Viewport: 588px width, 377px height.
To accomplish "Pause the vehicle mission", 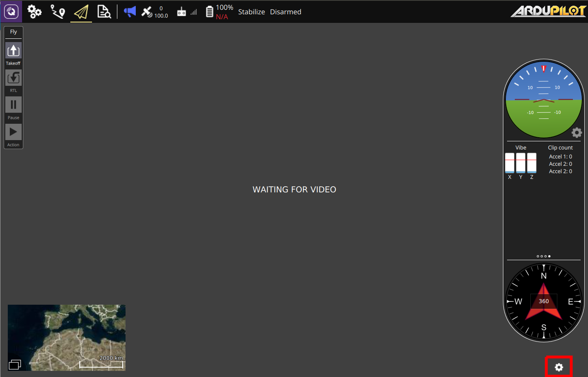I will tap(13, 108).
